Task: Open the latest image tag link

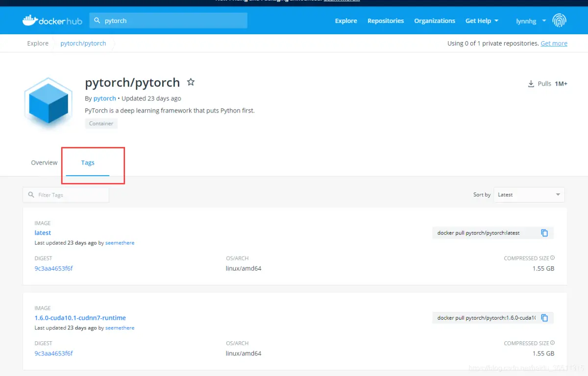Action: coord(43,233)
